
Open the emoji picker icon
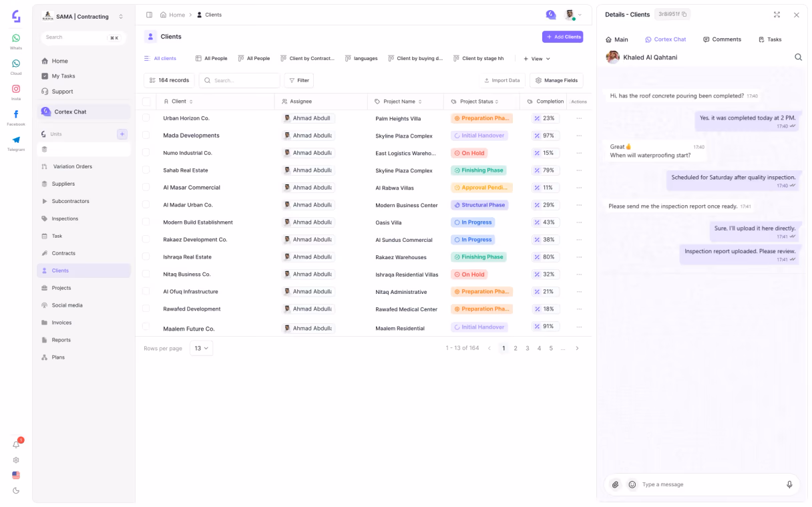point(632,484)
